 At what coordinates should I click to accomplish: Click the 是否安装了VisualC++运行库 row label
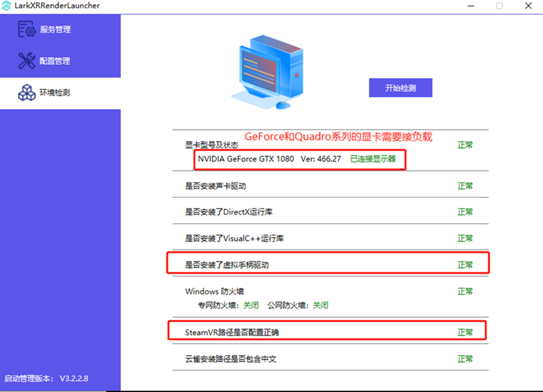[x=234, y=238]
